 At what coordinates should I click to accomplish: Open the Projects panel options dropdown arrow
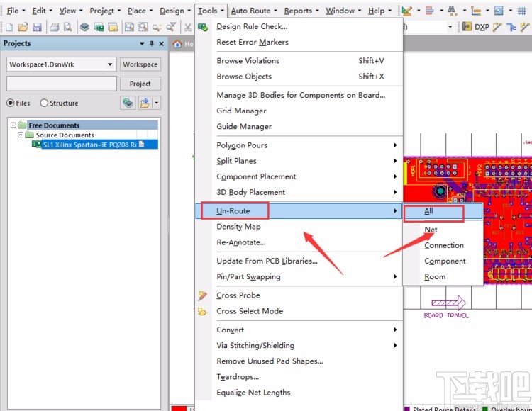(142, 44)
